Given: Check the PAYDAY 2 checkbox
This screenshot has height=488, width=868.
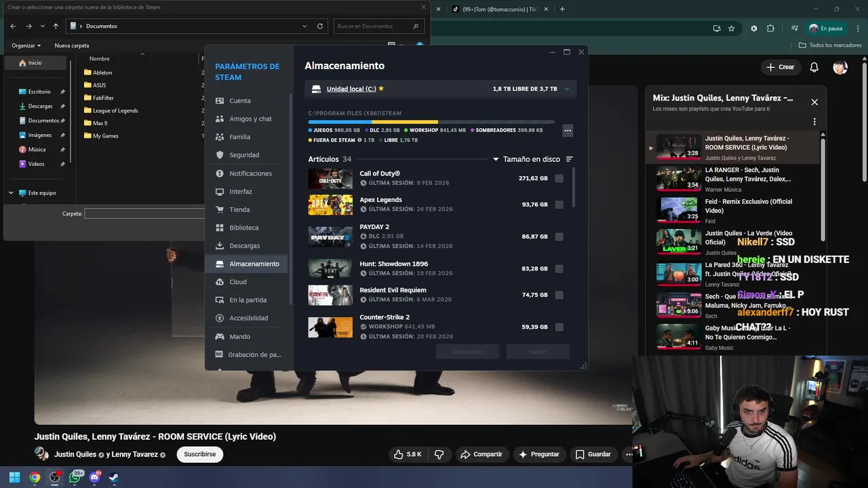Looking at the screenshot, I should coord(559,237).
